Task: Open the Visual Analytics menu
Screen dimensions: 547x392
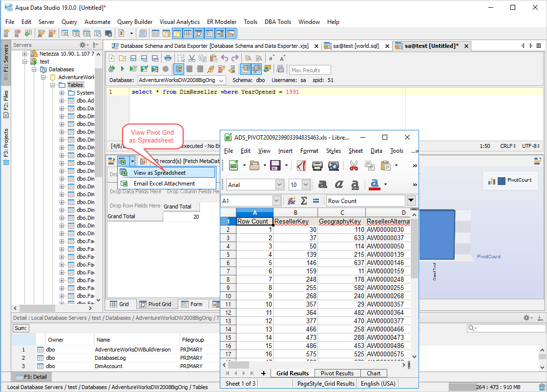Action: pos(180,22)
